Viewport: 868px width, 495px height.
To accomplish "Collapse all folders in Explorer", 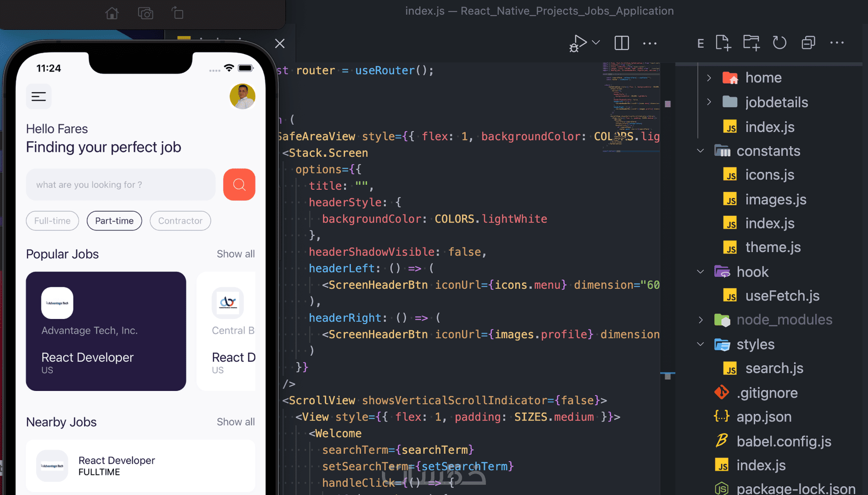I will point(808,43).
